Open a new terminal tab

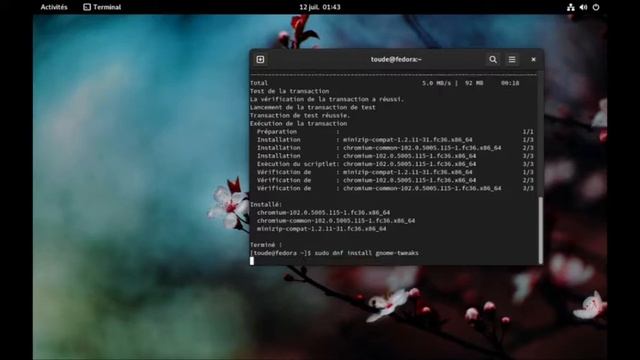pyautogui.click(x=260, y=60)
